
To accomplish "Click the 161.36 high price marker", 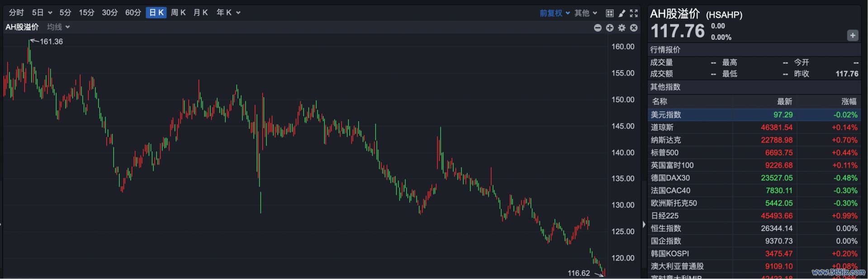I will (x=51, y=42).
